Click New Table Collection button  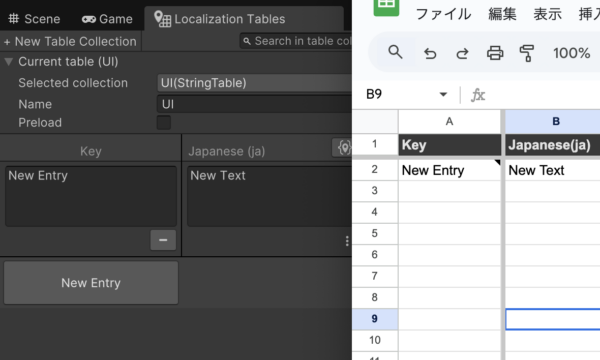tap(70, 41)
